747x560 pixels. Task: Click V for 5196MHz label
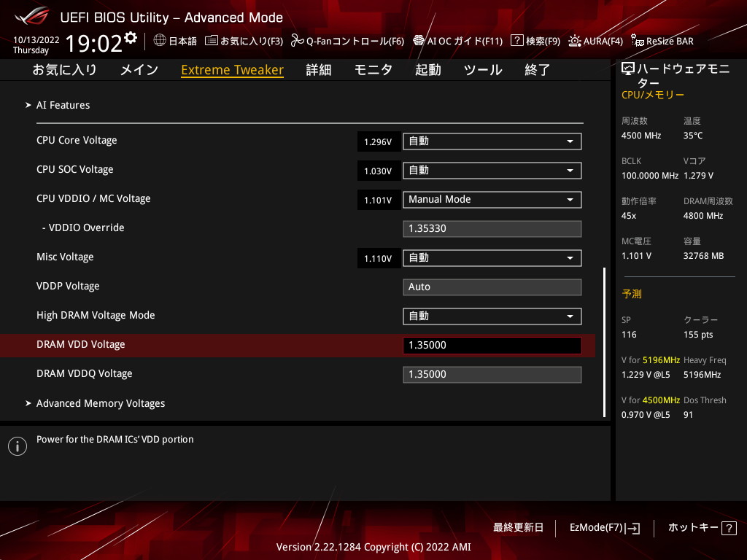click(x=651, y=360)
